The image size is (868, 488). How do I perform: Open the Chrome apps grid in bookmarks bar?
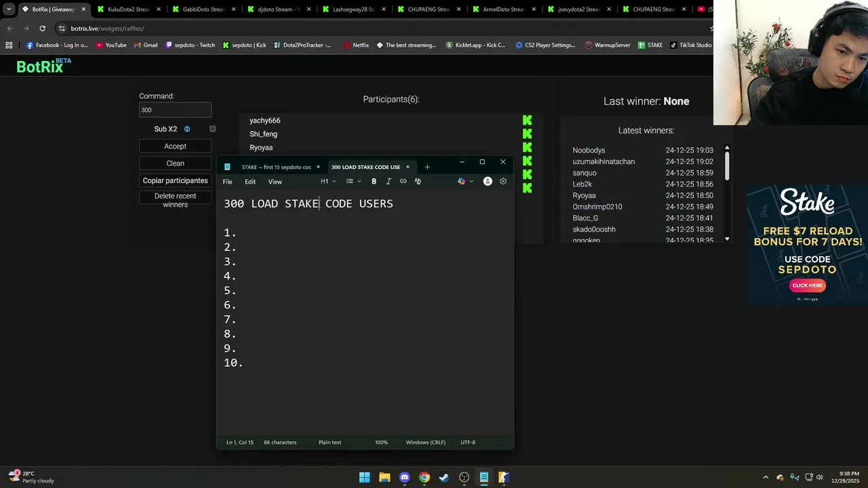(x=9, y=45)
